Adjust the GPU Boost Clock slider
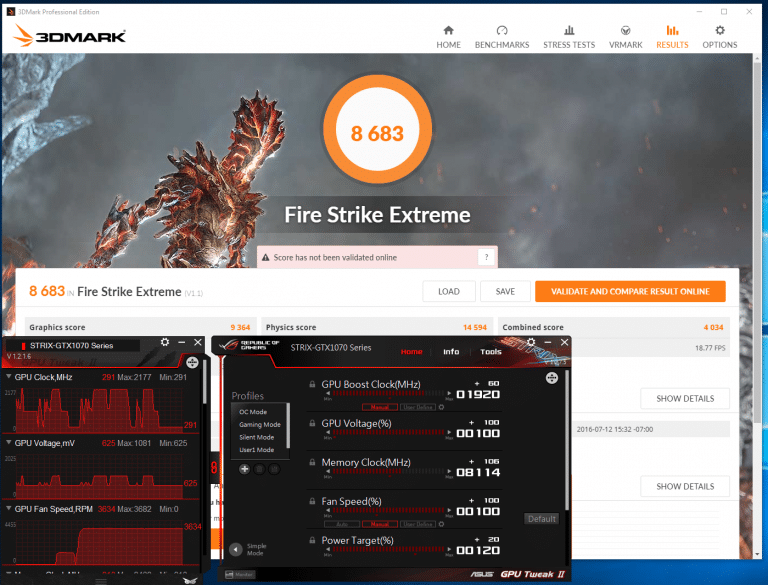This screenshot has width=768, height=585. tap(388, 393)
